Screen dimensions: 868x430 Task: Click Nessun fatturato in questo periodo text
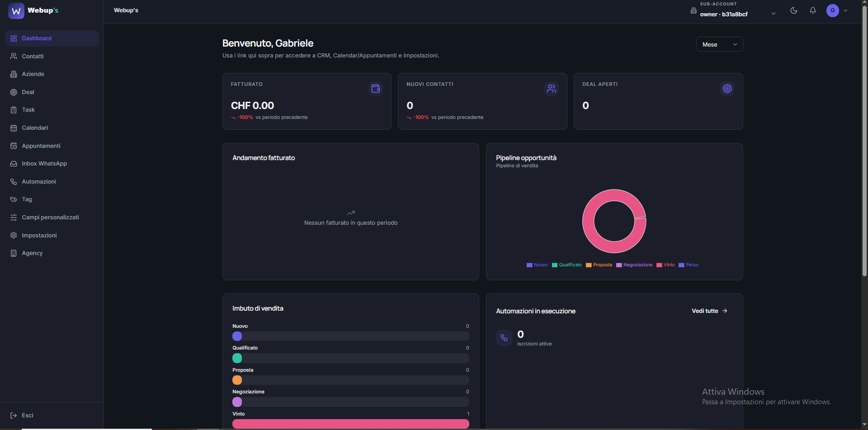coord(351,223)
